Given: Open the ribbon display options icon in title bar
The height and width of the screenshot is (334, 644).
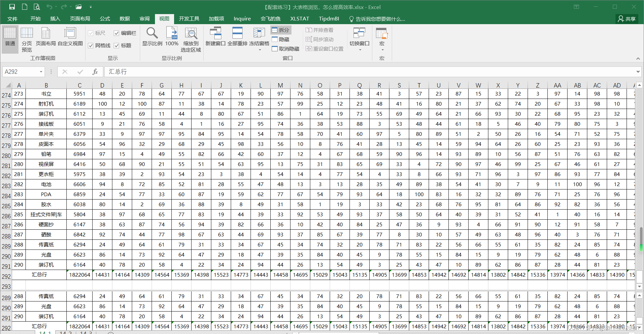Looking at the screenshot, I should click(576, 7).
